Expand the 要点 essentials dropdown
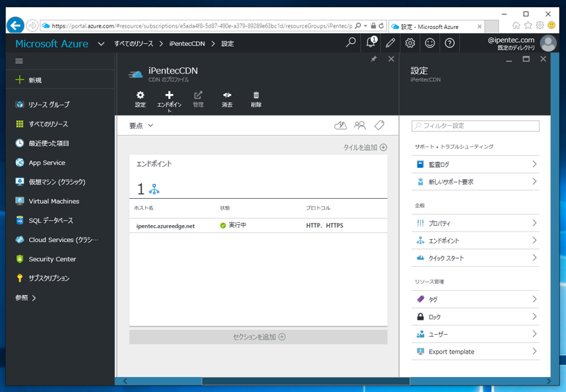This screenshot has width=566, height=392. [141, 126]
